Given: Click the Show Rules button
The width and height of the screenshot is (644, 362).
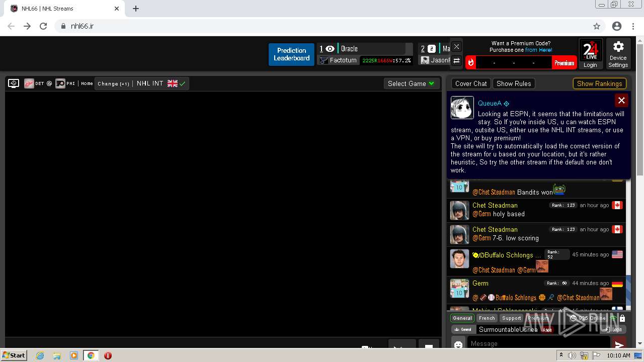Looking at the screenshot, I should click(513, 83).
